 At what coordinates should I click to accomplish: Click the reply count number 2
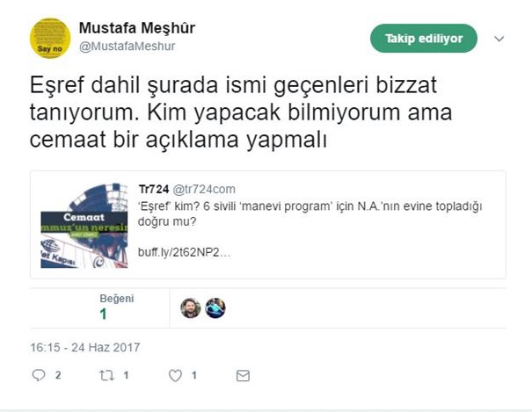(58, 375)
